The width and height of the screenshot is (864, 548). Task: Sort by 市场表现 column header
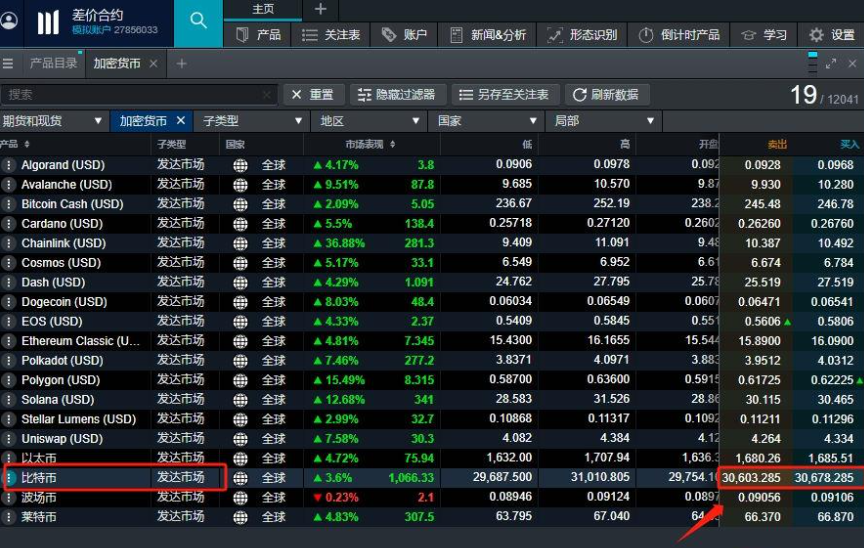(x=370, y=144)
